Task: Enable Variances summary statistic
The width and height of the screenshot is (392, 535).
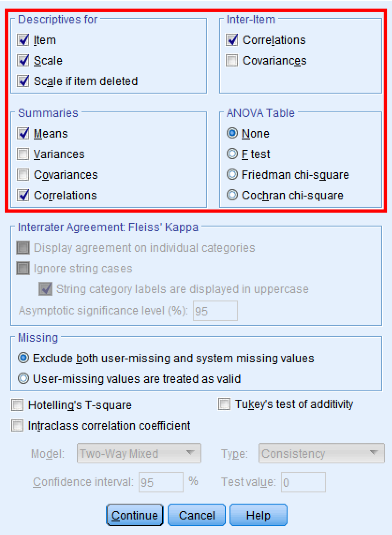Action: point(24,154)
